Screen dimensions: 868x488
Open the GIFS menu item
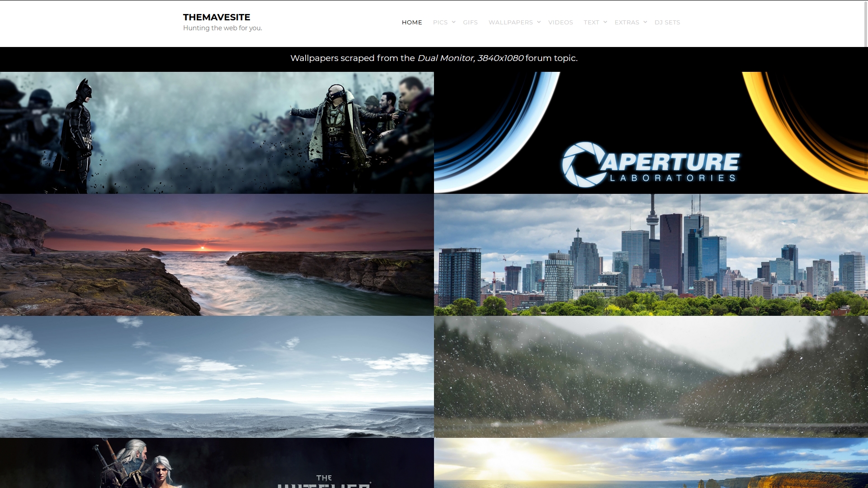point(470,22)
